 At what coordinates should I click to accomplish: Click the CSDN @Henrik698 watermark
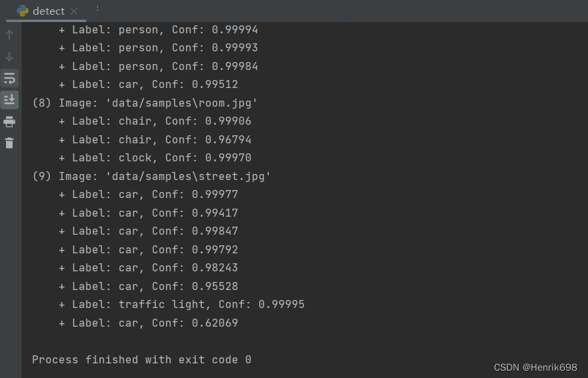(x=535, y=367)
